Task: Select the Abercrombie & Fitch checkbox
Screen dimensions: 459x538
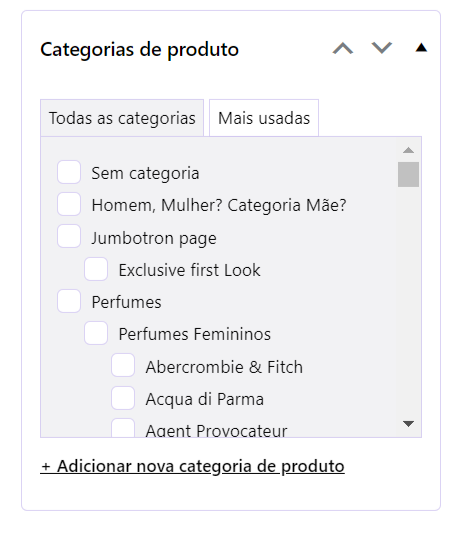Action: coord(123,365)
